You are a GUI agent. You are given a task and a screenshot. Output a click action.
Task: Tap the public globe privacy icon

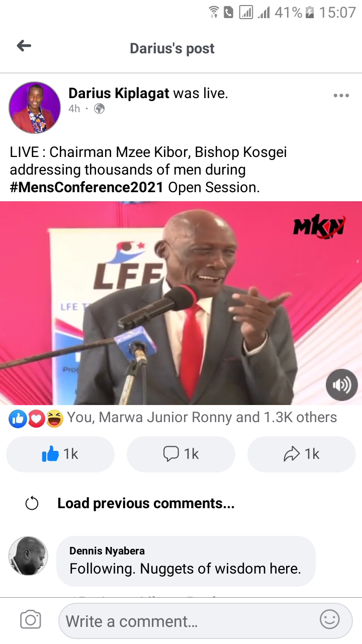click(99, 109)
